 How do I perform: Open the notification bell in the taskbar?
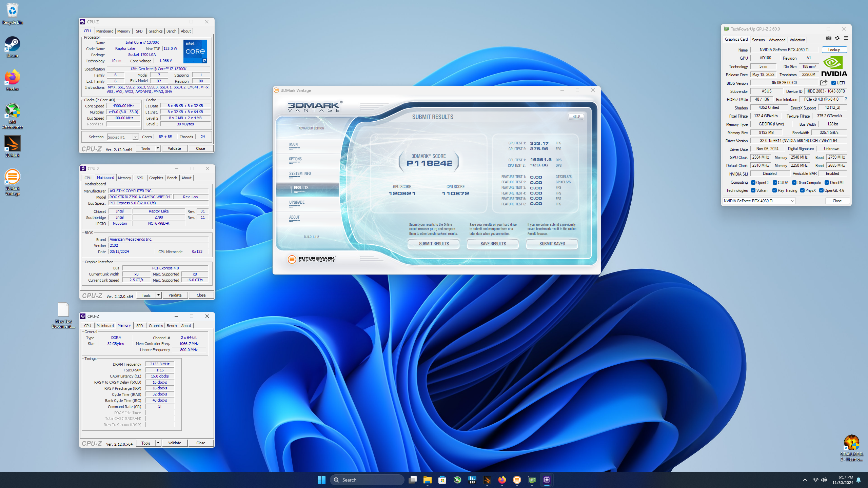pos(859,480)
